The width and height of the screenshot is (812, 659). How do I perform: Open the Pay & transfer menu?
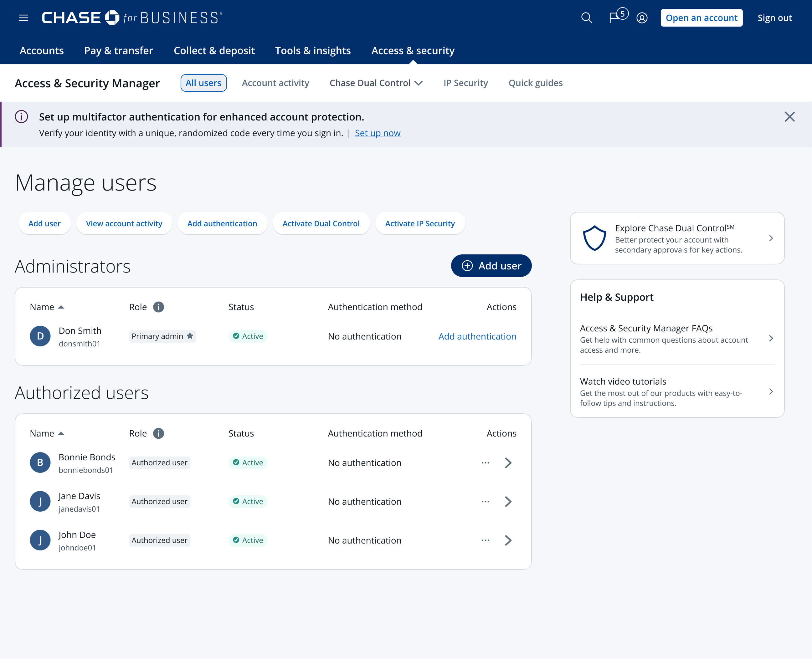point(119,50)
